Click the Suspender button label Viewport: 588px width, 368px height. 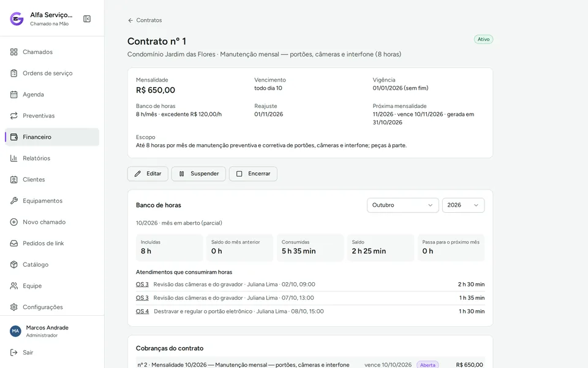[x=205, y=174]
